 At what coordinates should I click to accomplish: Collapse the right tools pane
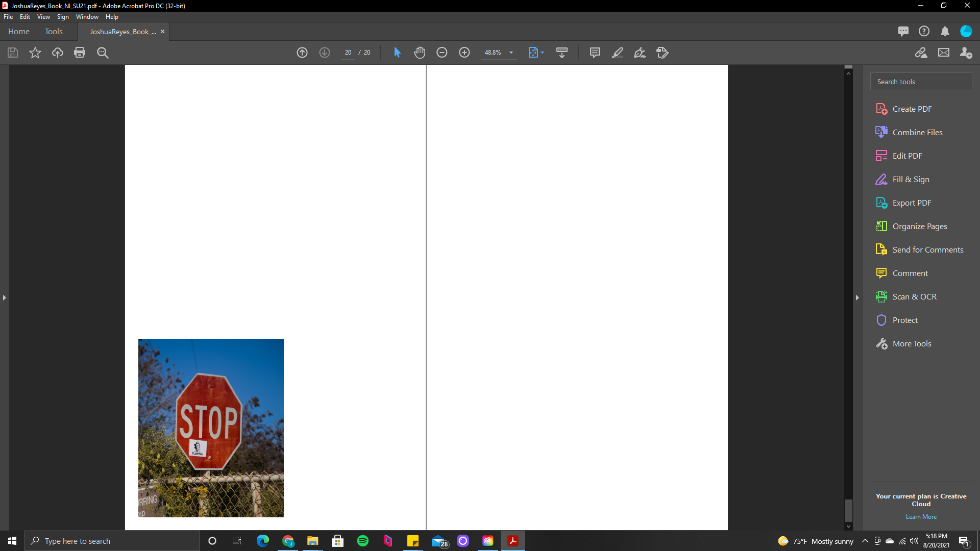pyautogui.click(x=857, y=297)
